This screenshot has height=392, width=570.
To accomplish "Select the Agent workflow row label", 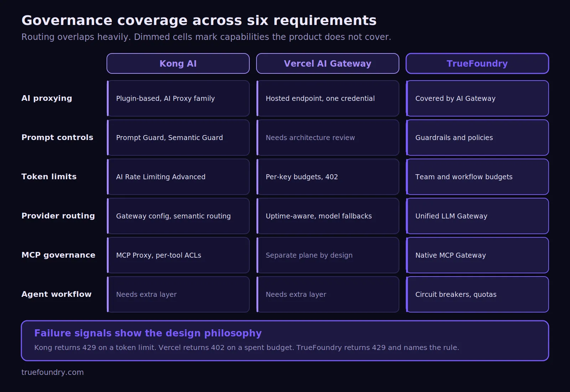I will [56, 294].
